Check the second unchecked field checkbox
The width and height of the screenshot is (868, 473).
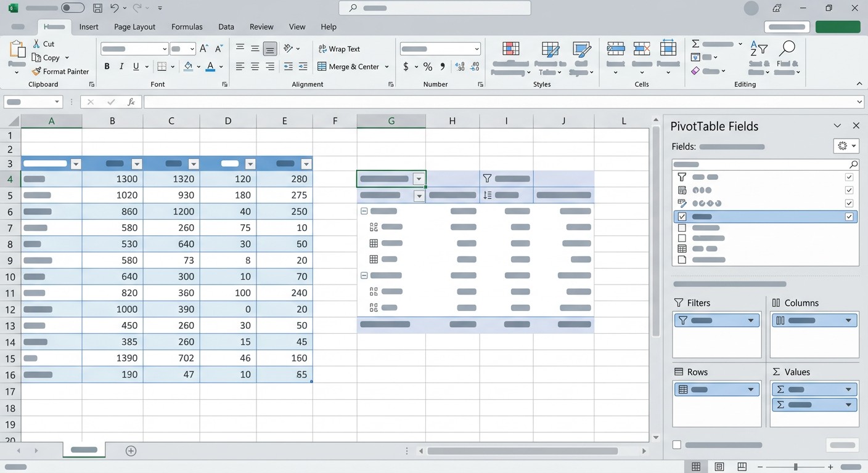tap(682, 238)
